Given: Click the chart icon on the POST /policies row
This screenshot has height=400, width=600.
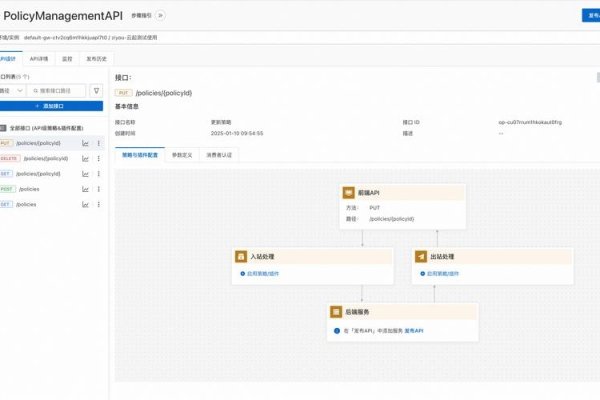Looking at the screenshot, I should (86, 188).
